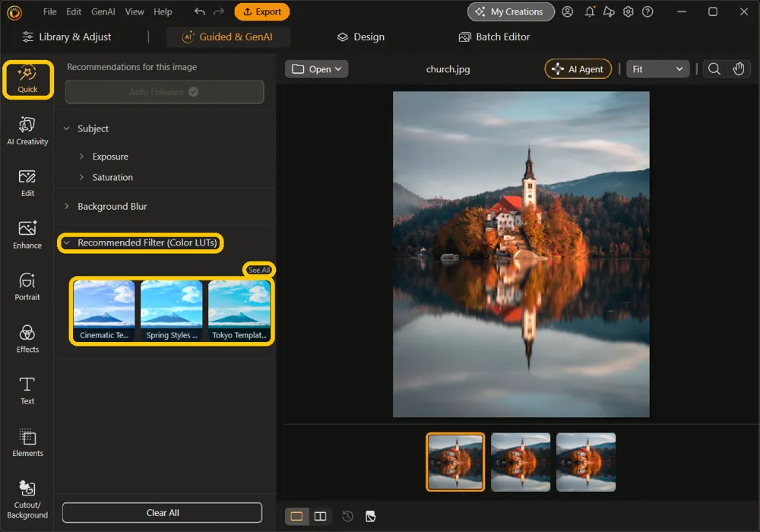Click the Clear All button

tap(163, 512)
